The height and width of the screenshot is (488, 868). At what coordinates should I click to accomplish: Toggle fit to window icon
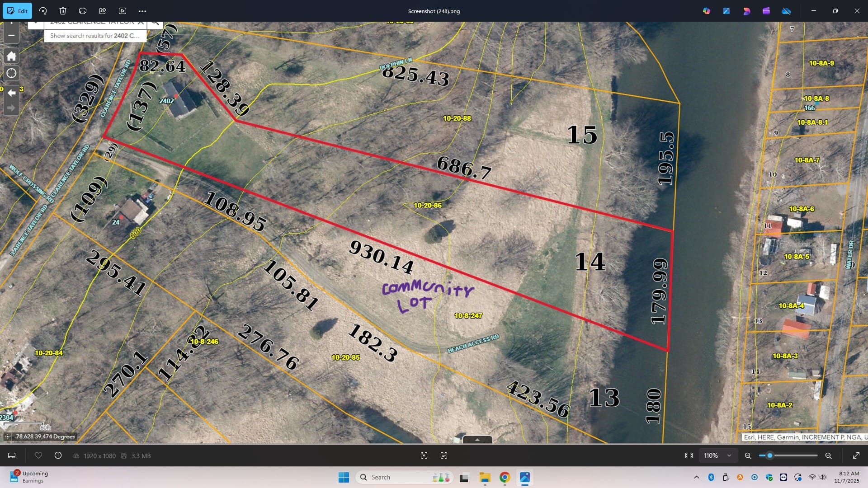tap(689, 455)
